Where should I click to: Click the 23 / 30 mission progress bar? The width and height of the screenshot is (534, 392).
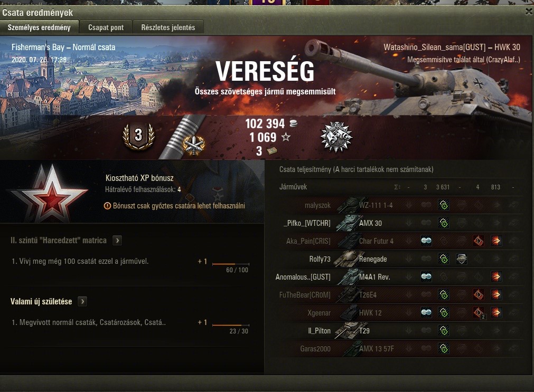[x=231, y=325]
